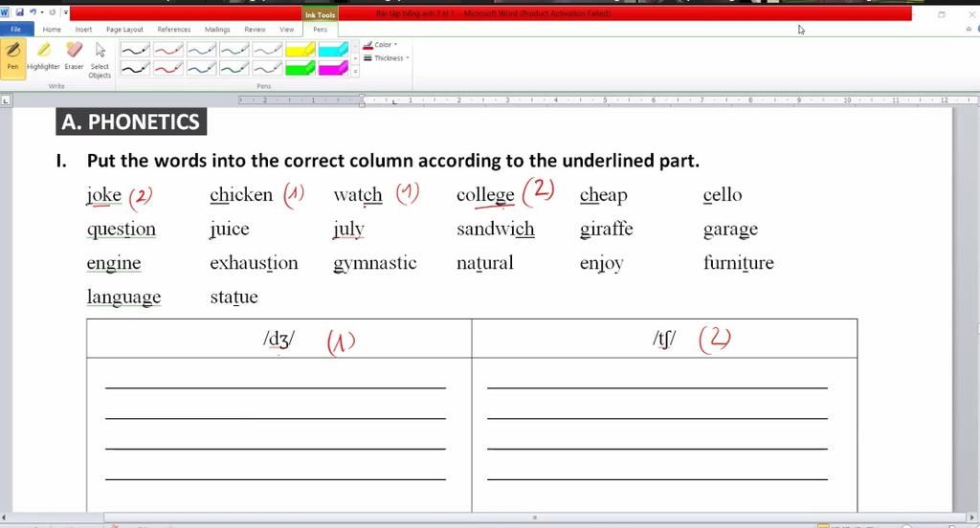The height and width of the screenshot is (528, 980).
Task: Pick the thick blue pen in lower row
Action: coord(201,68)
